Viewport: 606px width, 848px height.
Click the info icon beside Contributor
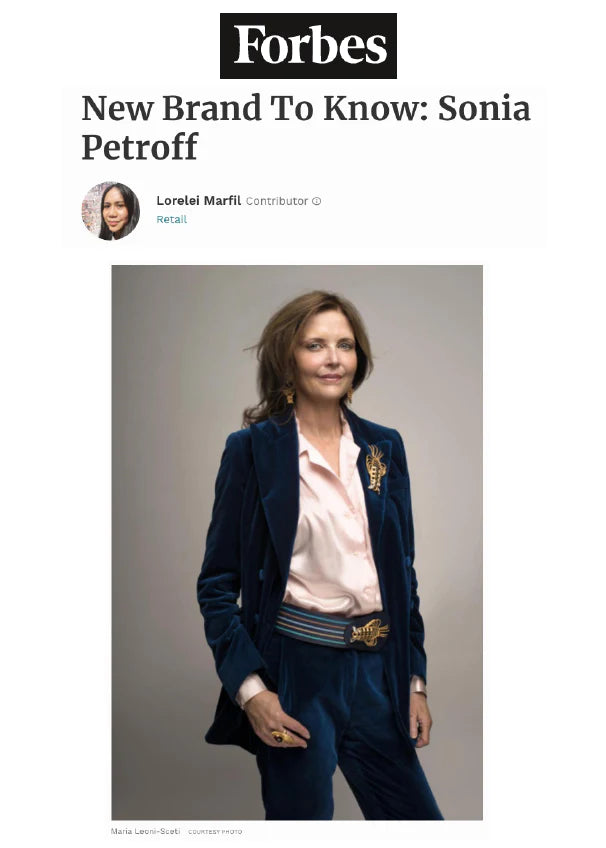(x=317, y=201)
